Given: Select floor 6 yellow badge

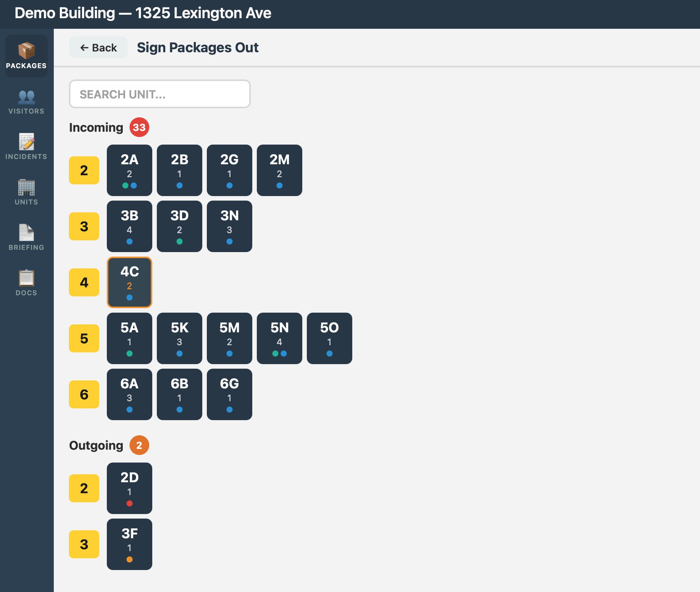Looking at the screenshot, I should [x=84, y=394].
